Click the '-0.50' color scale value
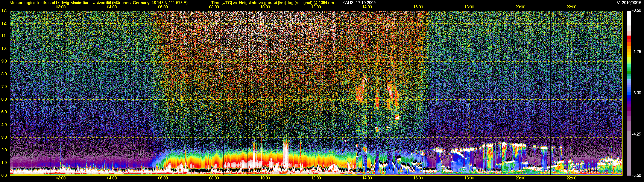Screen dimensions: 644x182 (637, 10)
